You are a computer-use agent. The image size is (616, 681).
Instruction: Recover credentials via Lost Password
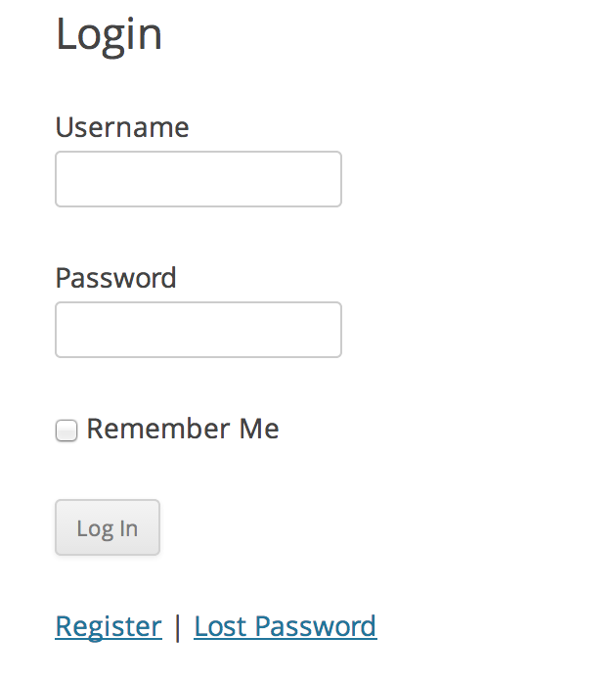pyautogui.click(x=286, y=626)
